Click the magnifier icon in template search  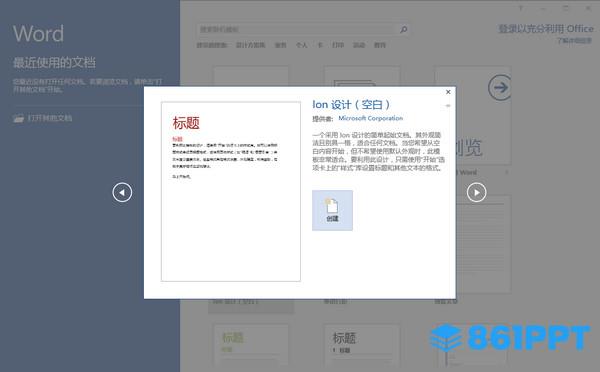coord(403,29)
